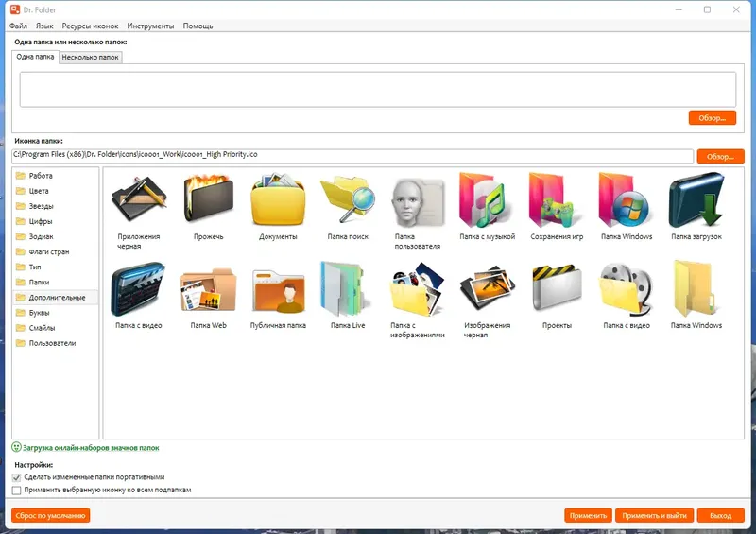Select the Папка поиск magnifier icon
The image size is (756, 534).
(348, 199)
